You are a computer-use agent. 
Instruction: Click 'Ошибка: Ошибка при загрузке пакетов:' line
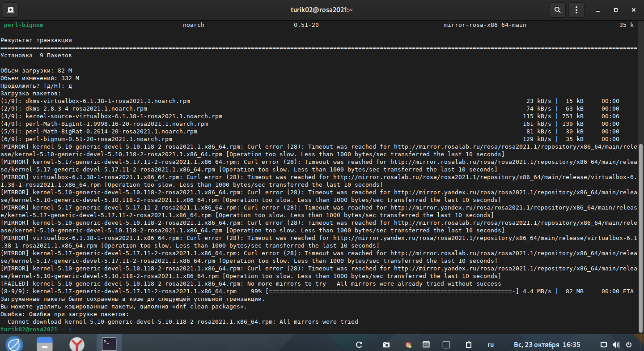coord(65,314)
